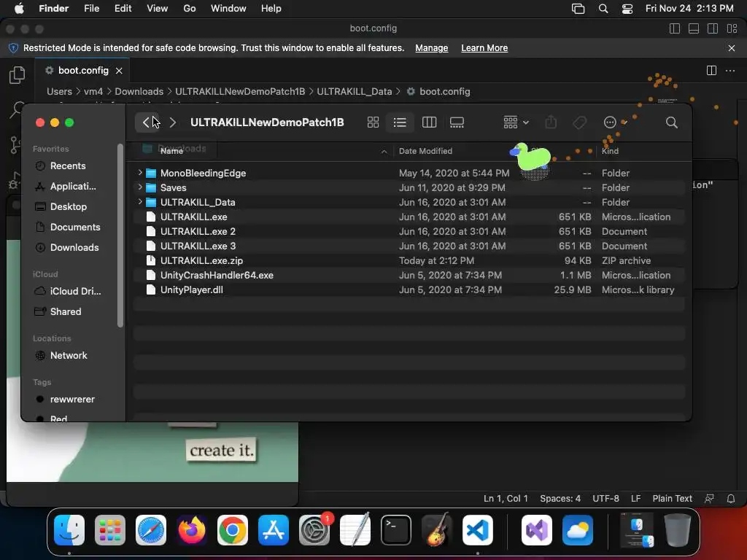
Task: Go forward in Finder navigation
Action: click(x=172, y=122)
